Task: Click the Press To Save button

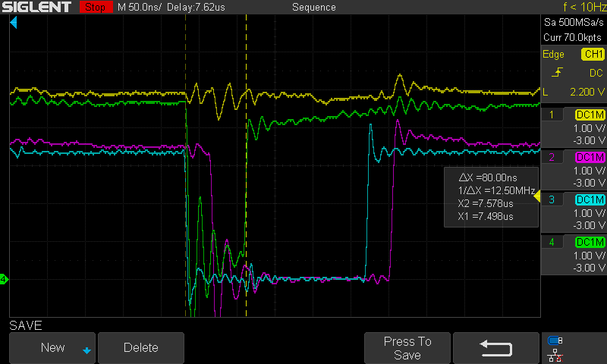Action: 407,348
